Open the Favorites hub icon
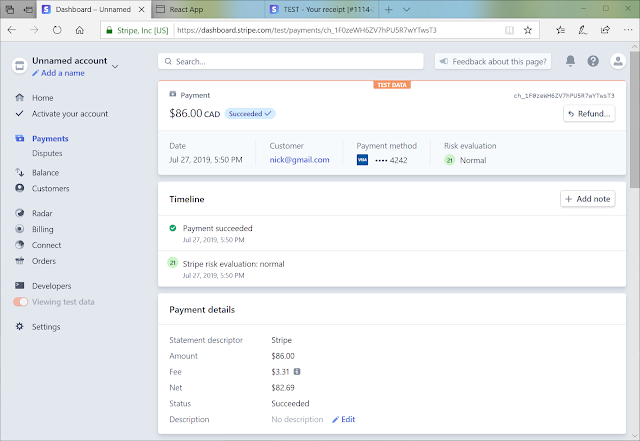 coord(561,30)
